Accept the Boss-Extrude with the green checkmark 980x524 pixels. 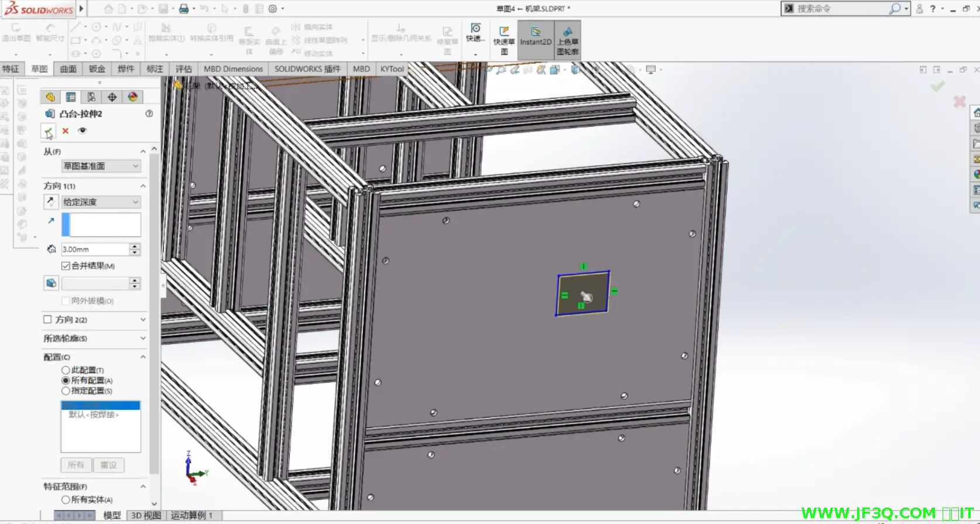pyautogui.click(x=48, y=131)
